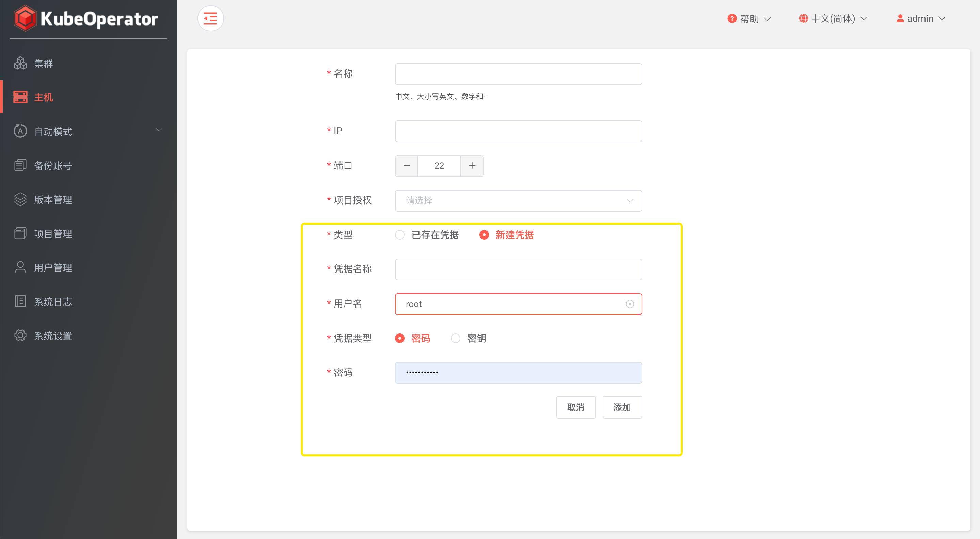This screenshot has height=539, width=980.
Task: Open the 帮助 help dropdown
Action: tap(749, 19)
